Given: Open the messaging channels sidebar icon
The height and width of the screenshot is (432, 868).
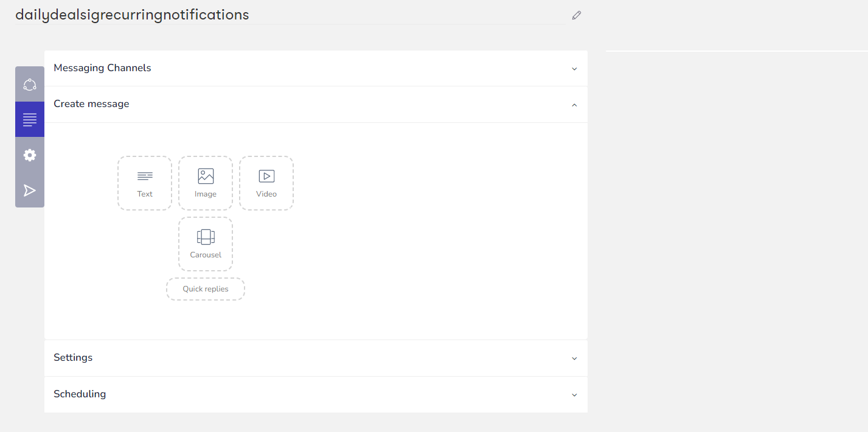Looking at the screenshot, I should pyautogui.click(x=30, y=84).
